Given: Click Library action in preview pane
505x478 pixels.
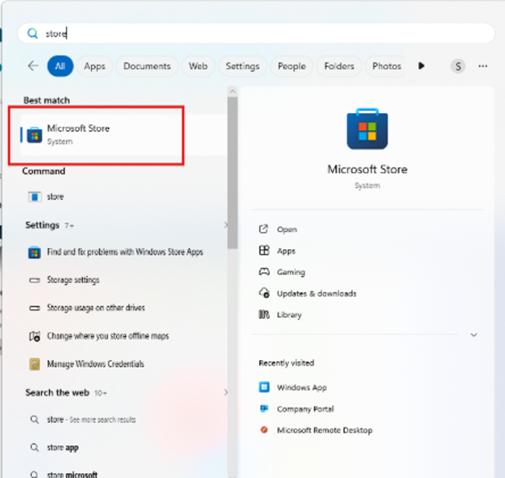Looking at the screenshot, I should coord(280,315).
